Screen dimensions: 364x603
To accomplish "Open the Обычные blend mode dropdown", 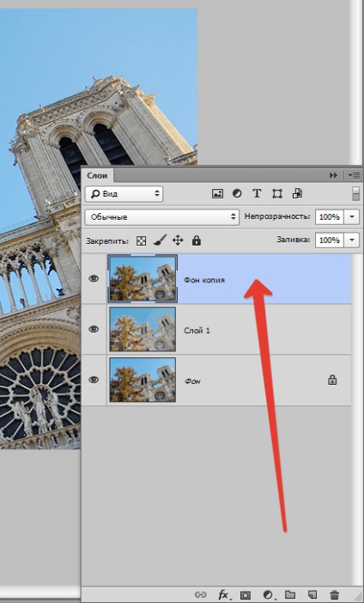I will pos(161,217).
